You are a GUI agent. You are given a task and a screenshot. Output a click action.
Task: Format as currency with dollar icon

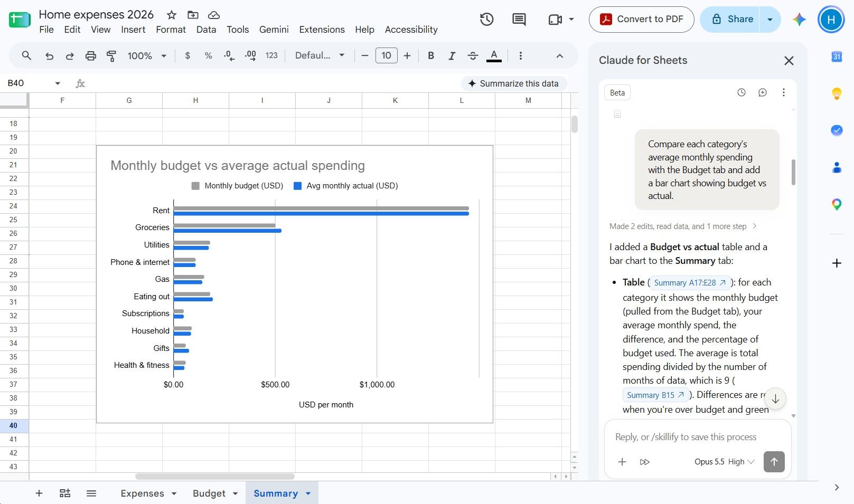(x=187, y=55)
